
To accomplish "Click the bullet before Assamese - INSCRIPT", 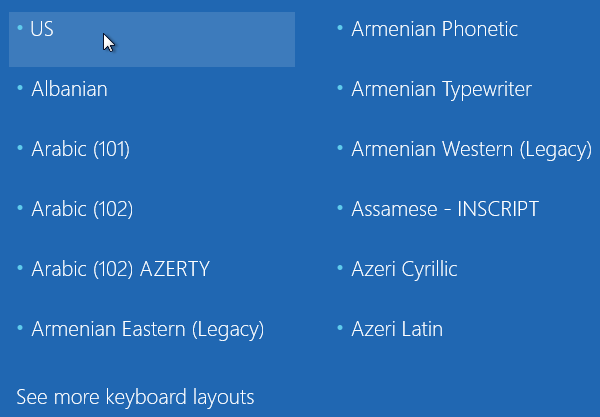I will click(x=341, y=207).
